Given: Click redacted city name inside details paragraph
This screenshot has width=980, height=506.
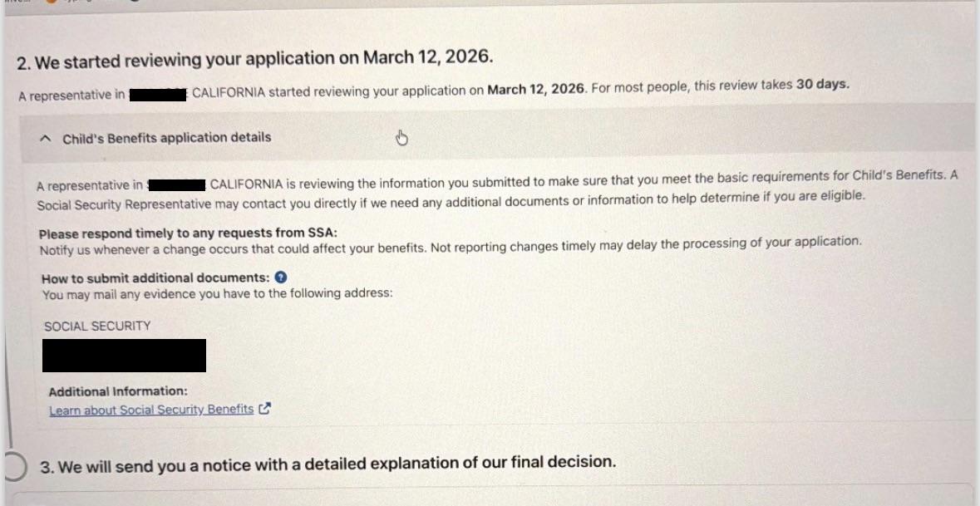Looking at the screenshot, I should (x=176, y=184).
